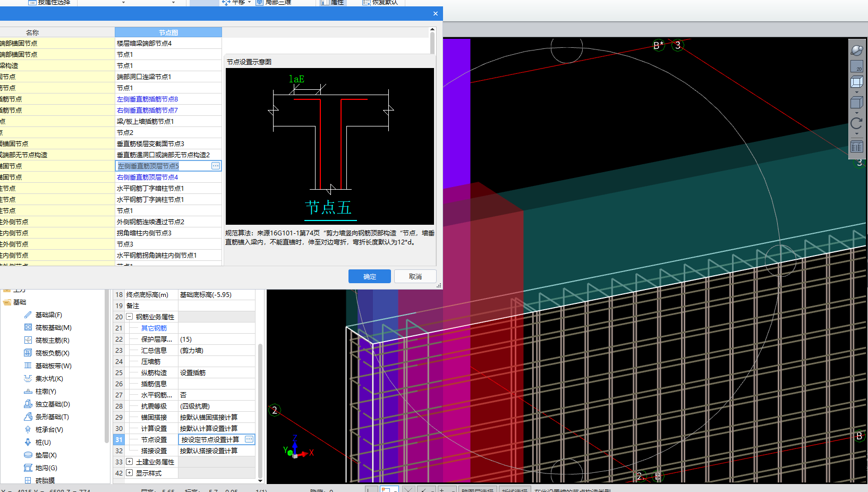
Task: Select the wireframe cube display icon
Action: [x=856, y=82]
